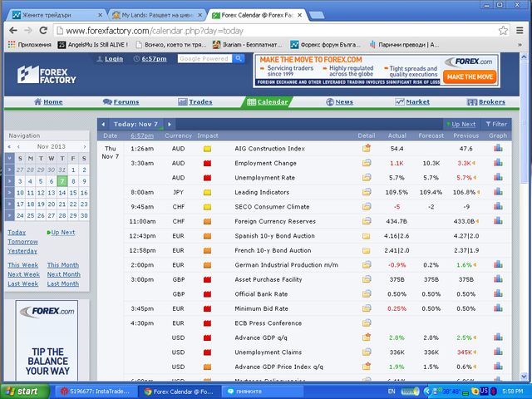The image size is (532, 399).
Task: Switch to the My Lands browser tab
Action: click(157, 15)
